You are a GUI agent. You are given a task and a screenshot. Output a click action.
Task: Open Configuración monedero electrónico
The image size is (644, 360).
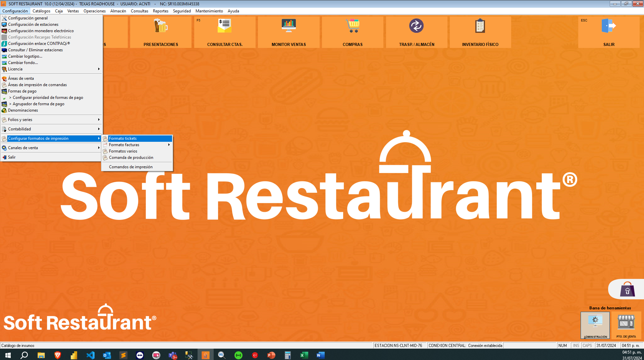pos(51,31)
